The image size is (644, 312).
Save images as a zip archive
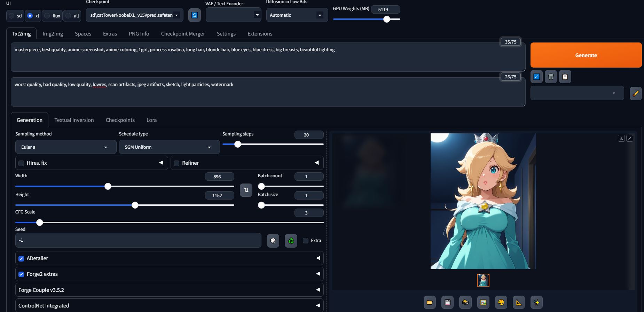pyautogui.click(x=465, y=302)
